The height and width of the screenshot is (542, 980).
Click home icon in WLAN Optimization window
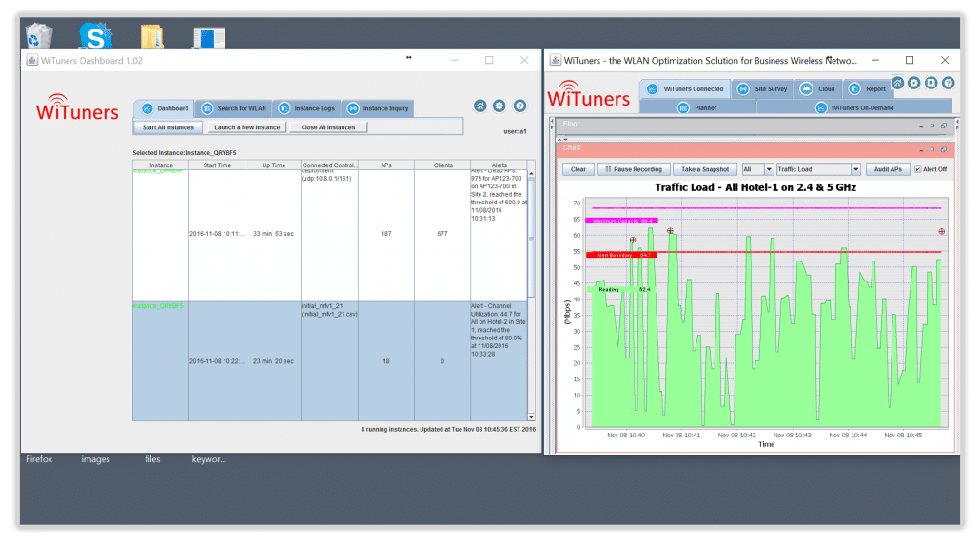897,83
